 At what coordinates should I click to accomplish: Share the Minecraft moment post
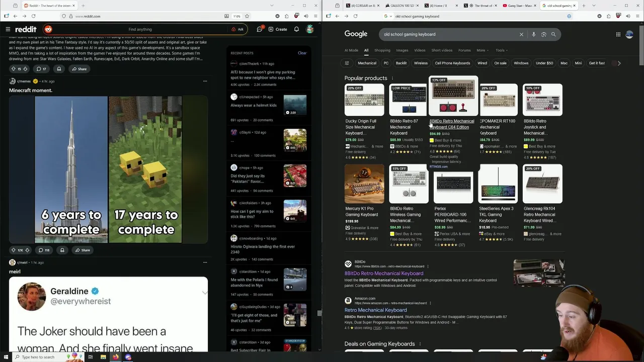click(83, 250)
